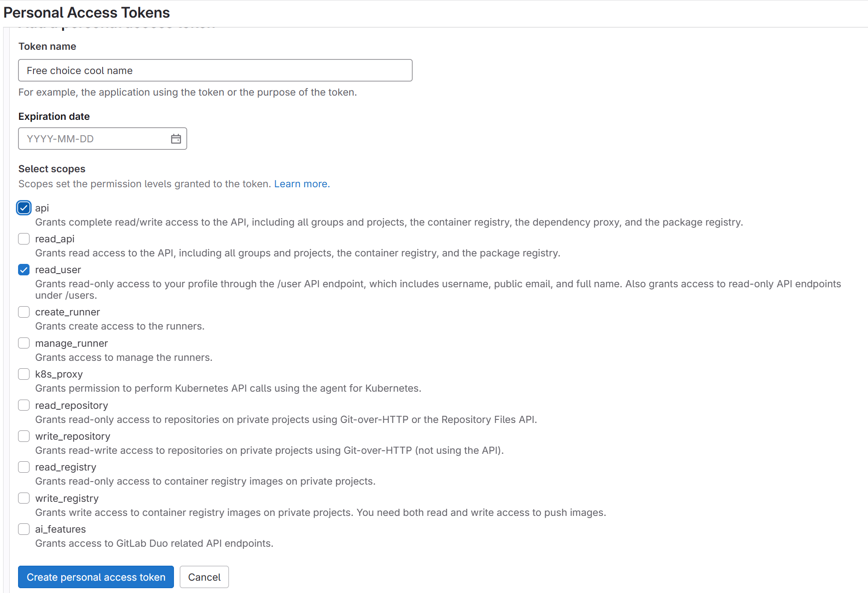Enable the read_api scope
The width and height of the screenshot is (868, 593).
(x=23, y=238)
